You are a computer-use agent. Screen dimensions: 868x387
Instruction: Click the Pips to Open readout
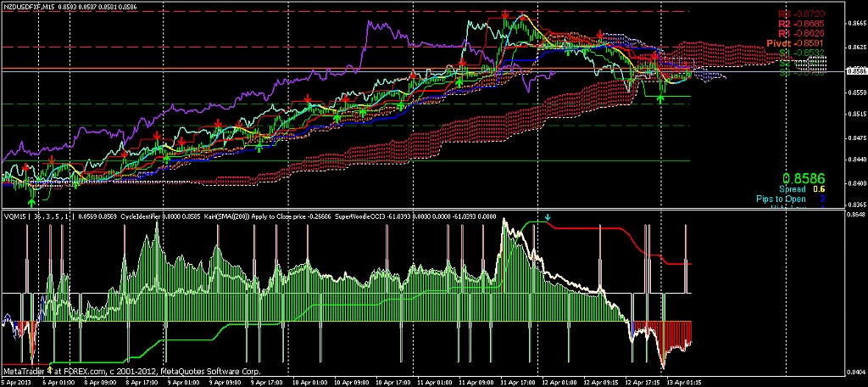791,199
